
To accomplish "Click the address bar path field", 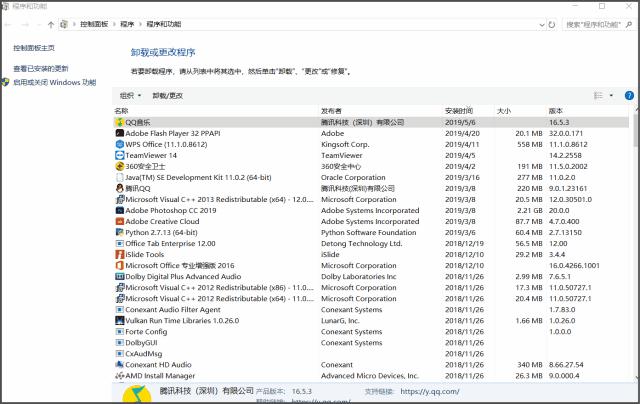I will tap(302, 24).
